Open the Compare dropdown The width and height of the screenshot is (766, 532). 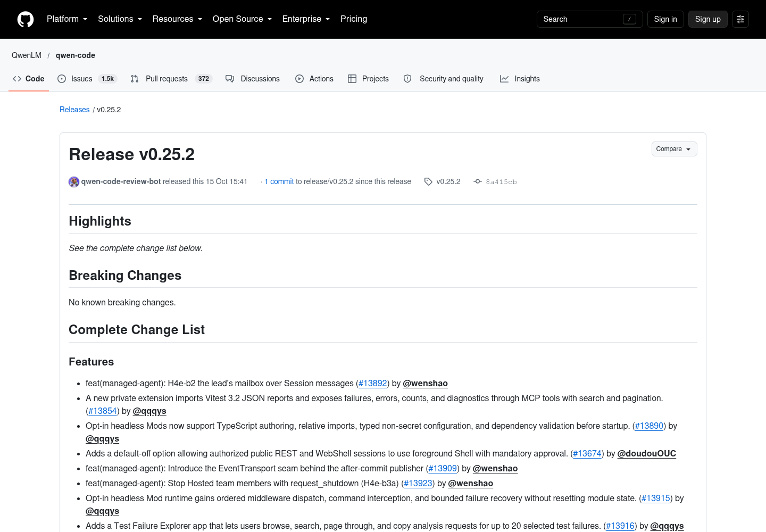pos(674,149)
